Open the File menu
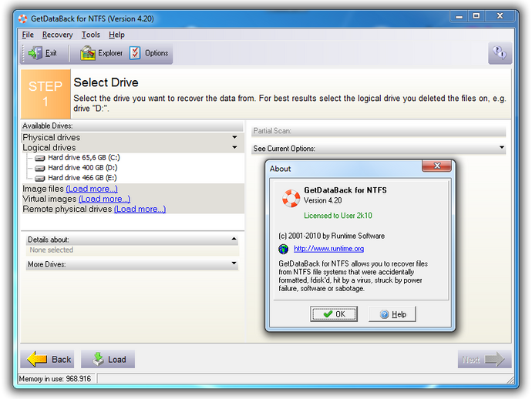This screenshot has width=532, height=399. point(28,35)
